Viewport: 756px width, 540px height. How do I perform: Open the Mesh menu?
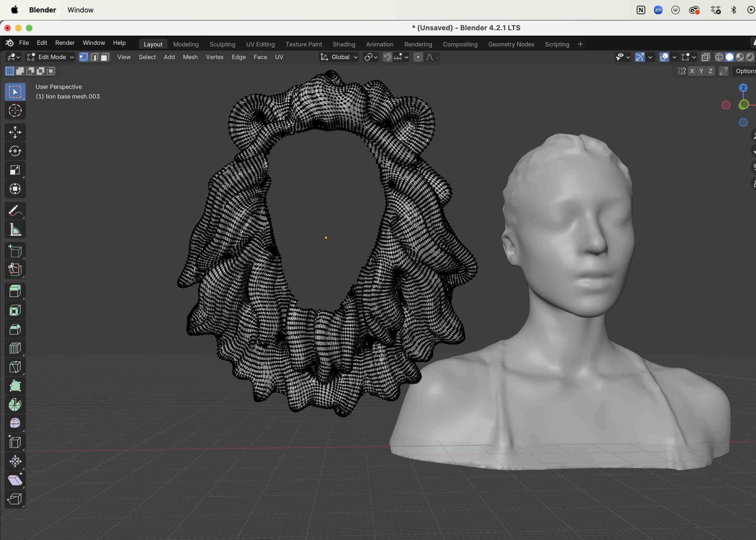tap(190, 57)
